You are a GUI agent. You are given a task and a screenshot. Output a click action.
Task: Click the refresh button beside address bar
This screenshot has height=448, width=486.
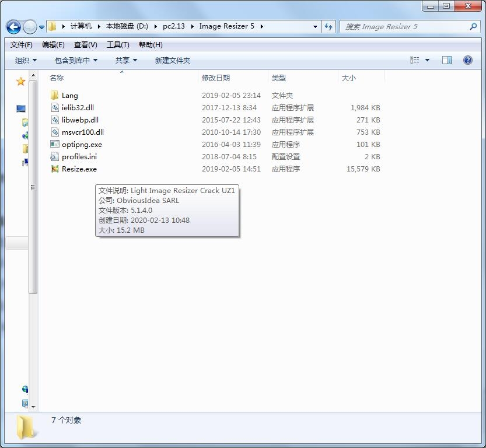328,27
